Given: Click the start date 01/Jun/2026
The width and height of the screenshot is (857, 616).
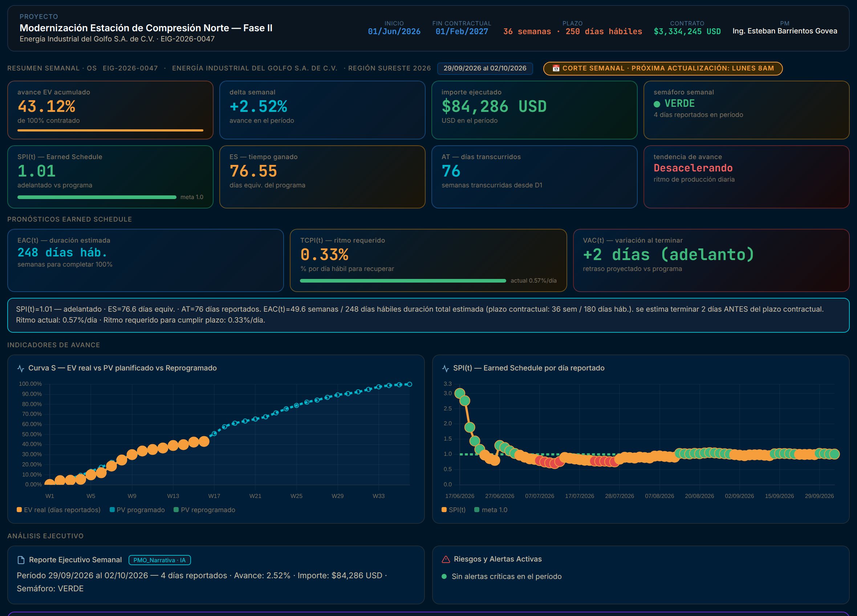Looking at the screenshot, I should tap(394, 31).
